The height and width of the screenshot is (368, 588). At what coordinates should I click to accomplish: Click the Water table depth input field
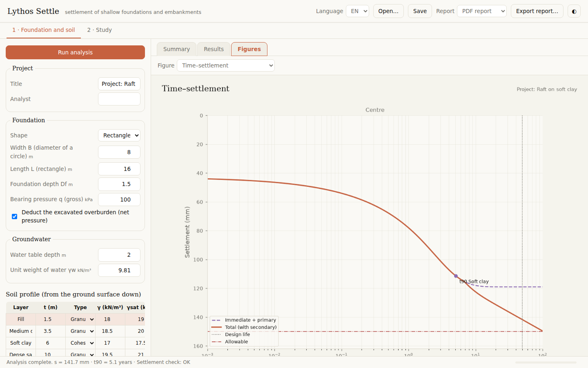coord(119,255)
